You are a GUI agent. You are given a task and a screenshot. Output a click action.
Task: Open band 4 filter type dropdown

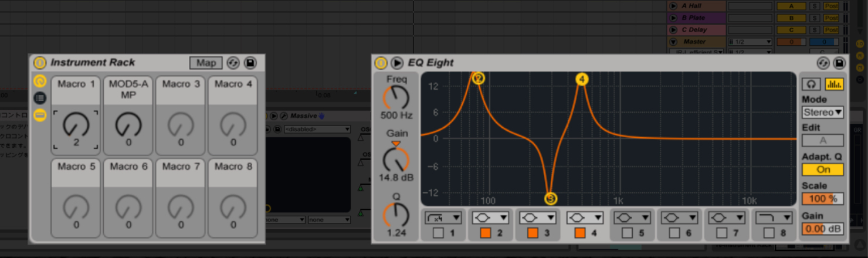[585, 218]
